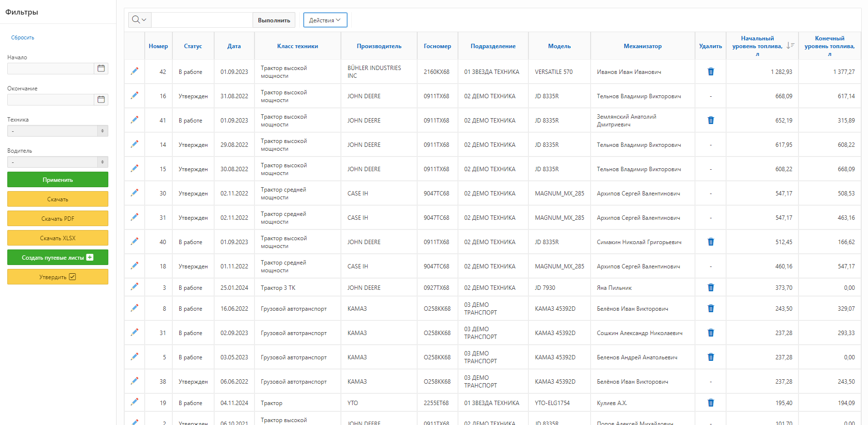The width and height of the screenshot is (868, 425).
Task: Open calendar picker for Окончание date
Action: point(101,100)
